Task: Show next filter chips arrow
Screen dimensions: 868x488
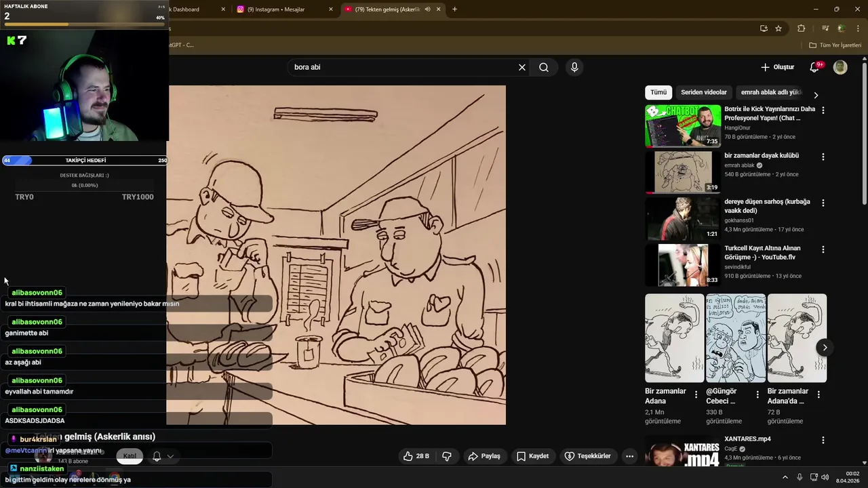Action: point(816,95)
